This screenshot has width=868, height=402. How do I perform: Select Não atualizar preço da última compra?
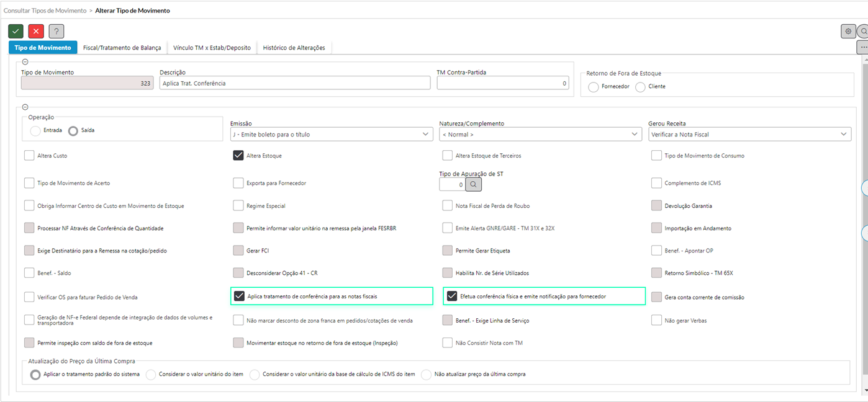[426, 375]
